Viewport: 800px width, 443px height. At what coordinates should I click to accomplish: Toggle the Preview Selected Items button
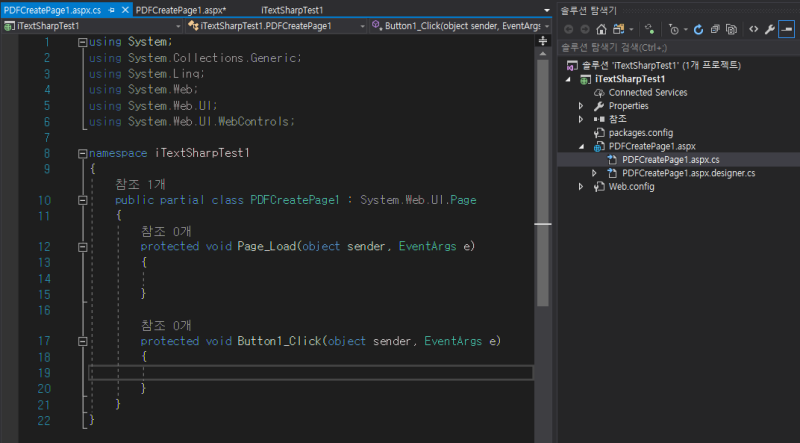click(x=787, y=28)
